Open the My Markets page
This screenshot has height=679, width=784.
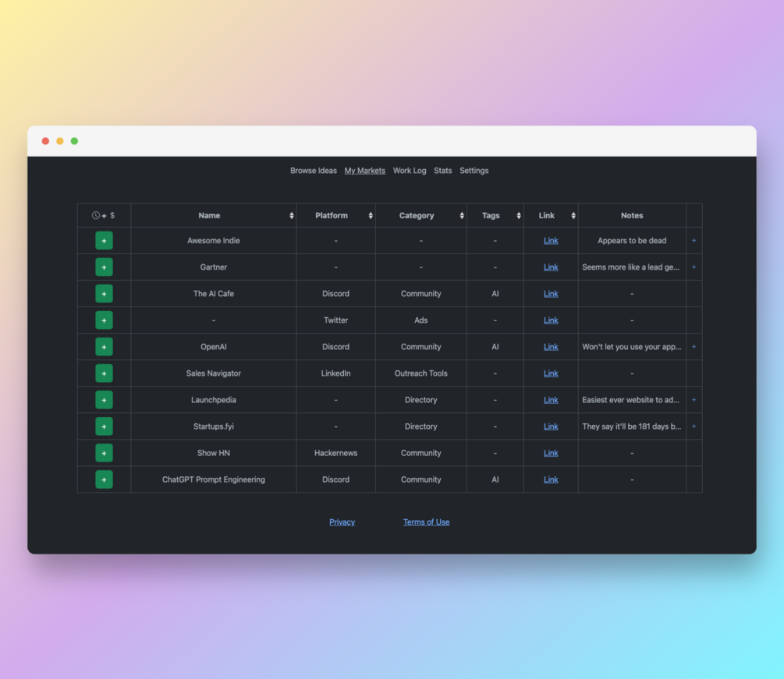click(x=365, y=171)
